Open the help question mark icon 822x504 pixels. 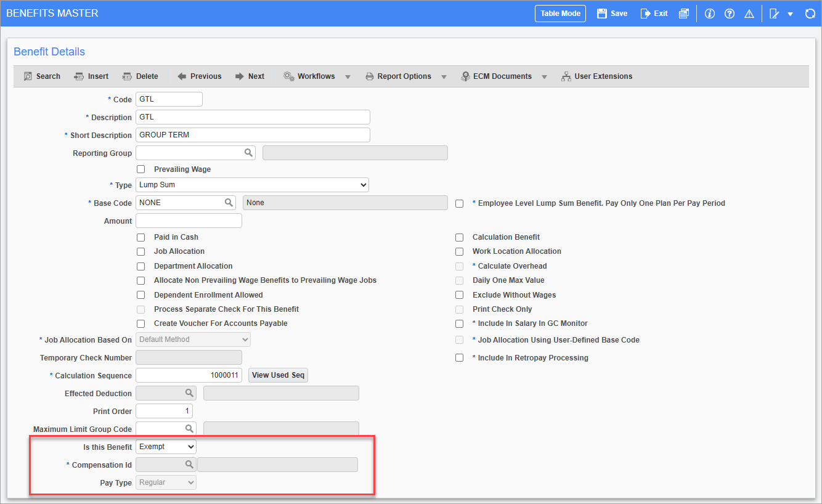pyautogui.click(x=730, y=14)
